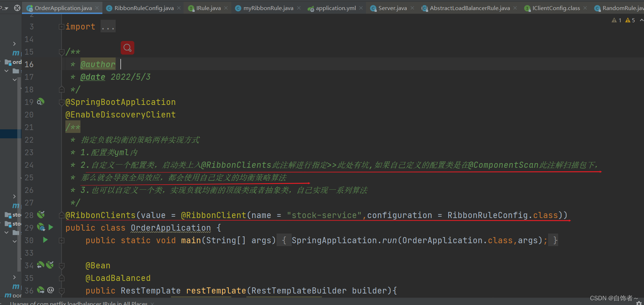
Task: Open the RandomRule.java tab
Action: (x=619, y=8)
